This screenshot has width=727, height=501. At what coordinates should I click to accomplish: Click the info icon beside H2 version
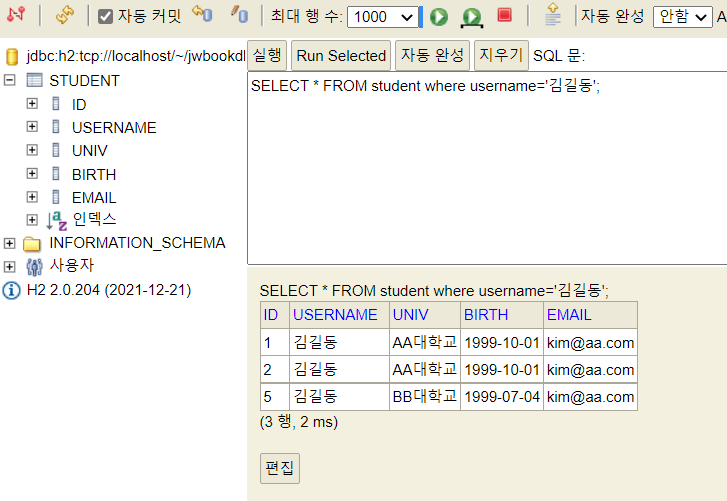click(x=12, y=291)
